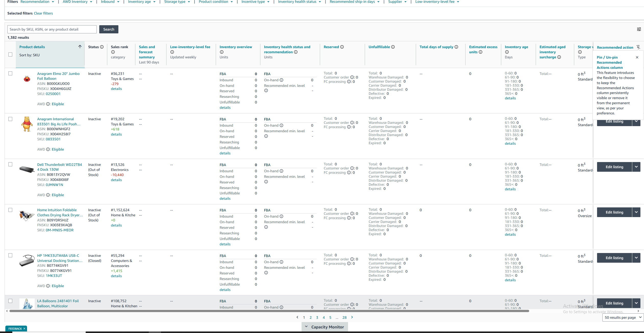This screenshot has width=644, height=333.
Task: Check the Dell Thunderbolt dock row
Action: tap(10, 164)
